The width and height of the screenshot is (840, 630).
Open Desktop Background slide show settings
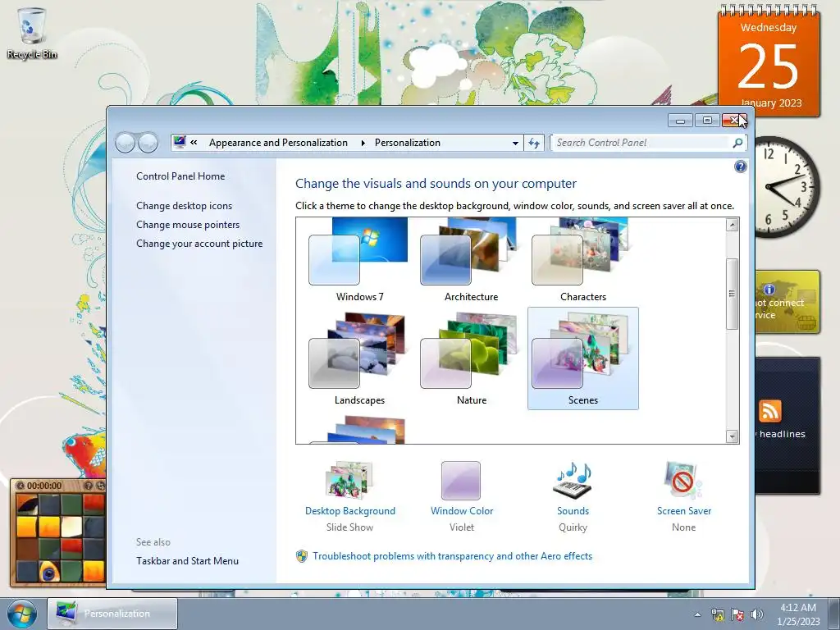349,481
